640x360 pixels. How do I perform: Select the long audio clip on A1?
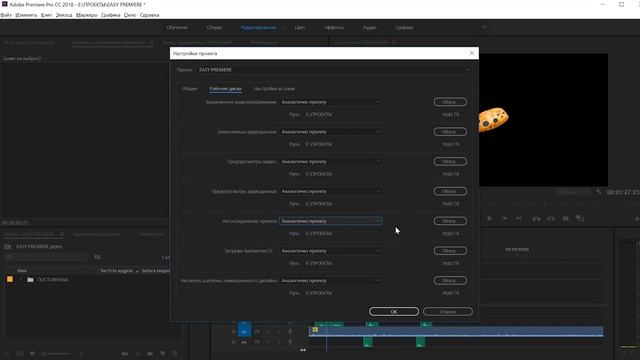pos(456,331)
